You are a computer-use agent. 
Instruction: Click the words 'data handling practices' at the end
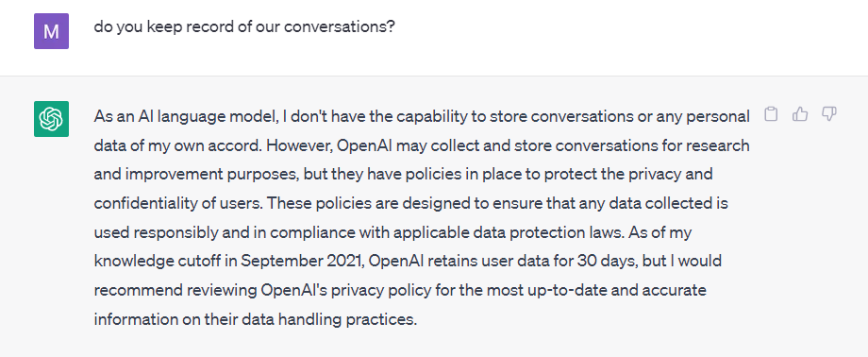coord(318,319)
